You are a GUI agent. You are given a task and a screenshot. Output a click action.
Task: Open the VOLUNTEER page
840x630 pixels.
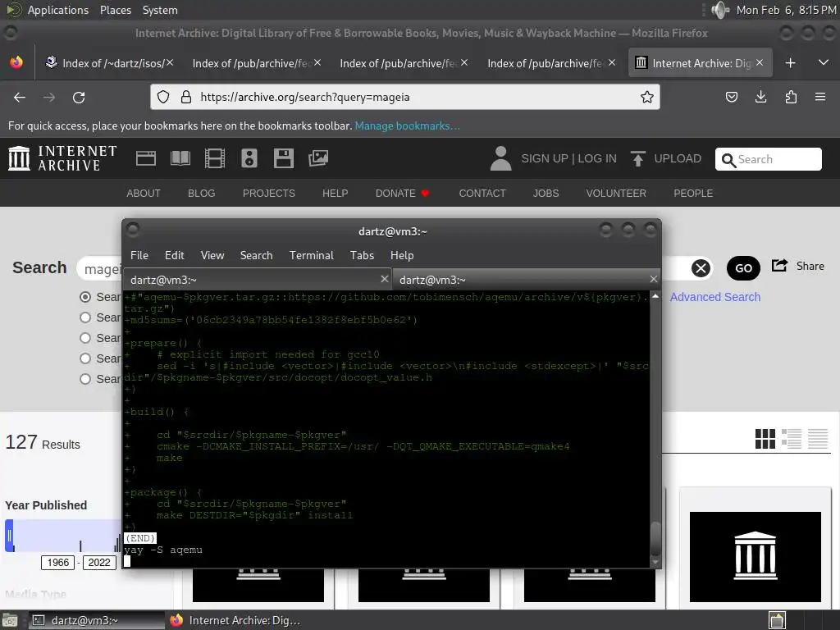(x=616, y=194)
